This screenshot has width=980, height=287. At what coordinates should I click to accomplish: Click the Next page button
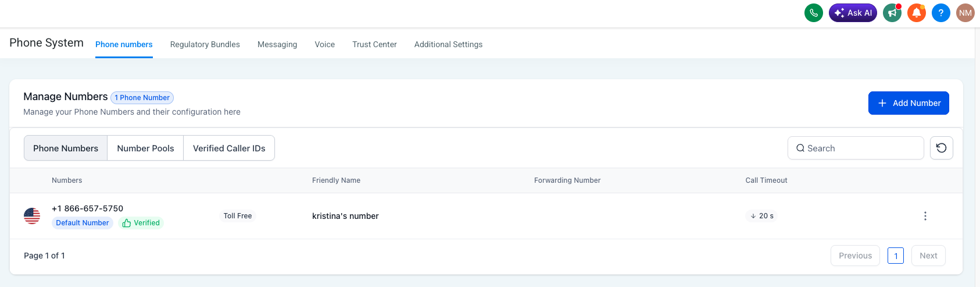pos(928,256)
